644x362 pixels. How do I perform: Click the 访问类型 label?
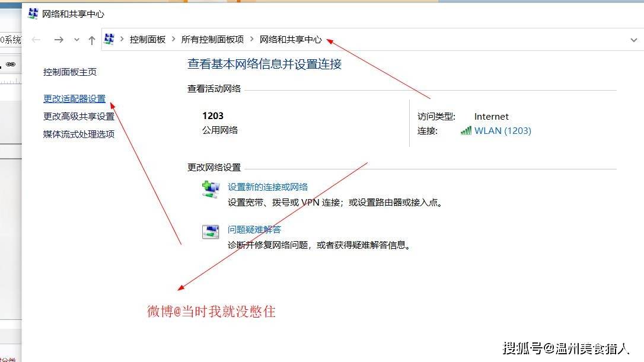(436, 117)
